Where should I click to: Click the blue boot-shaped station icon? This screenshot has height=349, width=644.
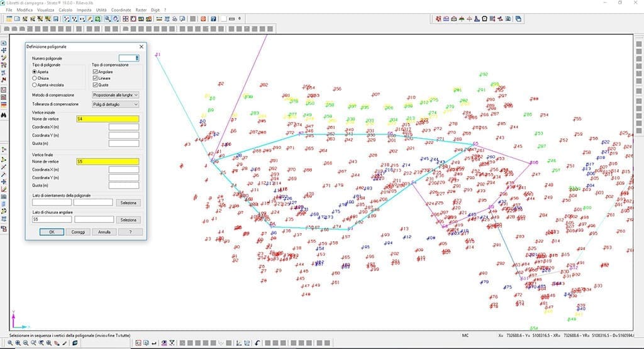click(x=477, y=19)
